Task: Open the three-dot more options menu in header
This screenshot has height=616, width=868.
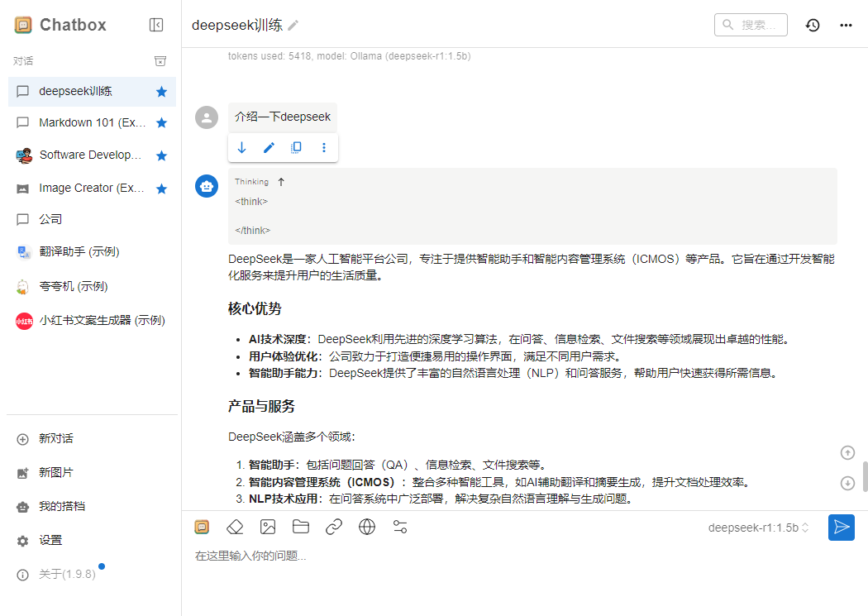Action: pyautogui.click(x=846, y=25)
